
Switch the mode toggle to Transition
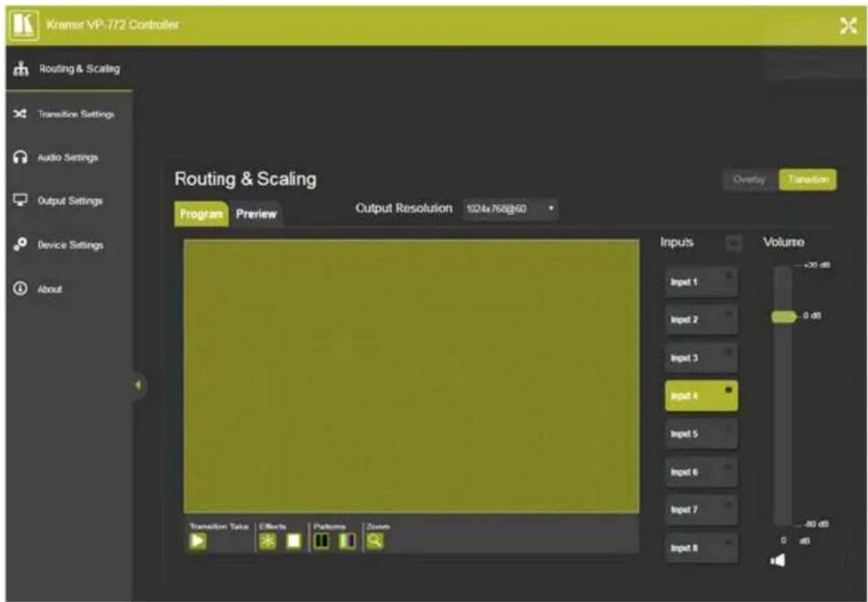point(807,179)
